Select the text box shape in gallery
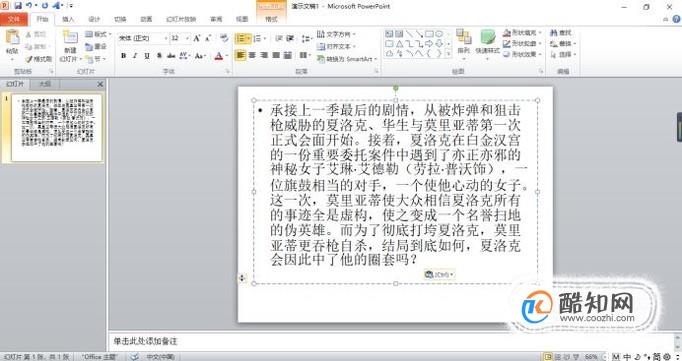682x361 pixels. (389, 34)
